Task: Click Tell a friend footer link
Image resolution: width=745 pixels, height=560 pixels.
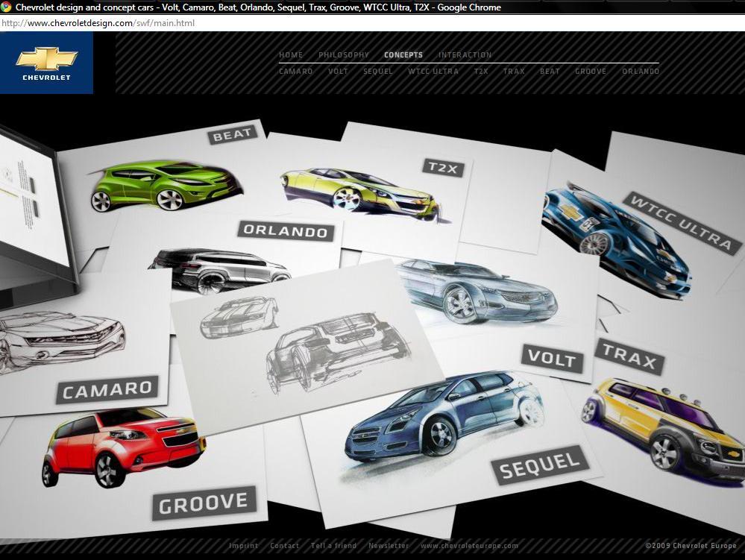Action: (333, 546)
